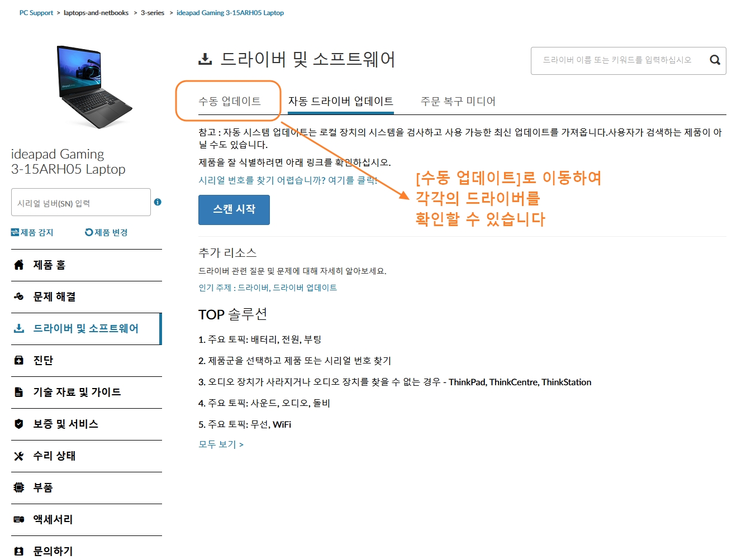The image size is (732, 560).
Task: Open 수리 상태 via the tools icon
Action: coord(18,456)
